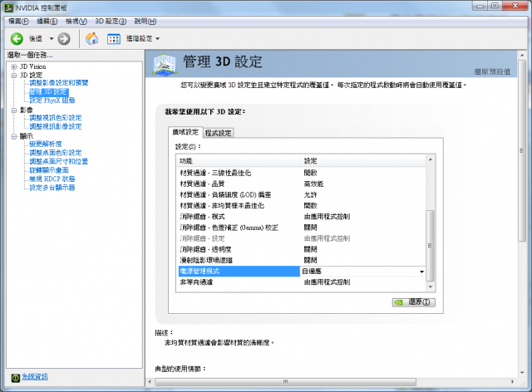Select 設定多台顯示器 in the tree

click(52, 188)
